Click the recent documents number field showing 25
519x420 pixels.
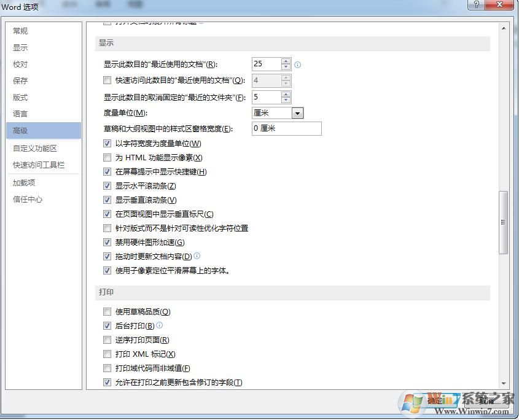[x=267, y=64]
